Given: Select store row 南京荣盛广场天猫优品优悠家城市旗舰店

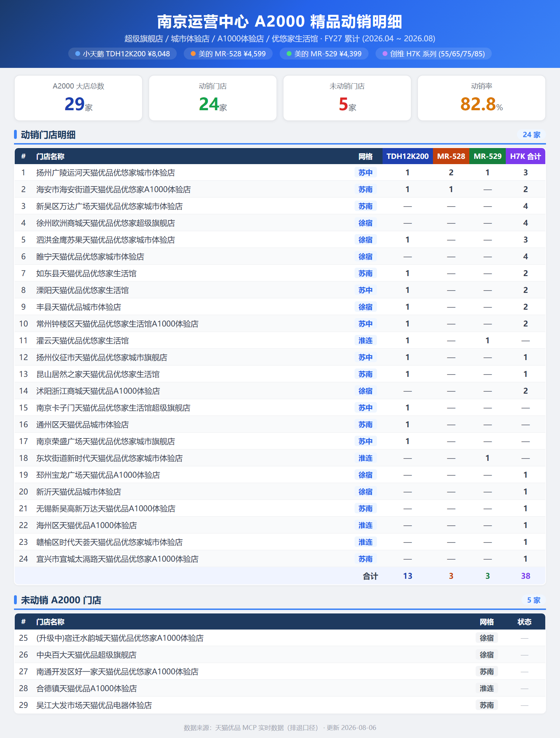Looking at the screenshot, I should pyautogui.click(x=280, y=441).
